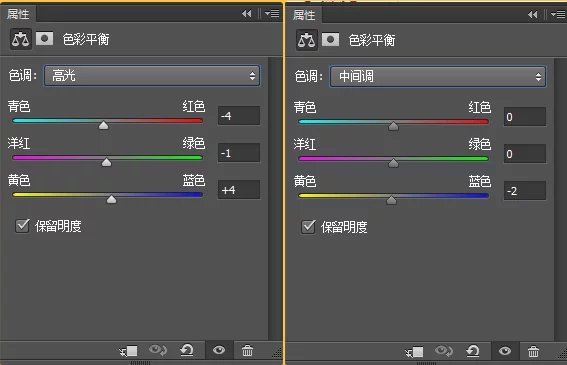The width and height of the screenshot is (567, 365).
Task: Collapse right panel with the double-arrow icon
Action: (x=532, y=15)
